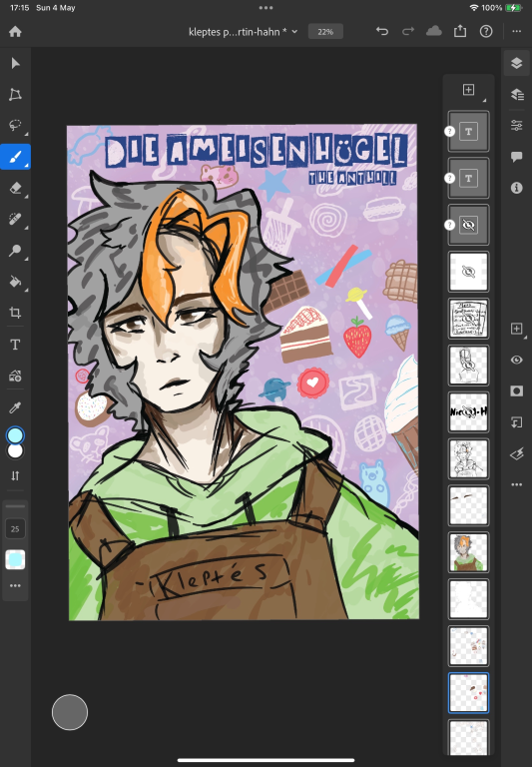Open the Place Image tool
Image resolution: width=532 pixels, height=767 pixels.
(x=15, y=376)
